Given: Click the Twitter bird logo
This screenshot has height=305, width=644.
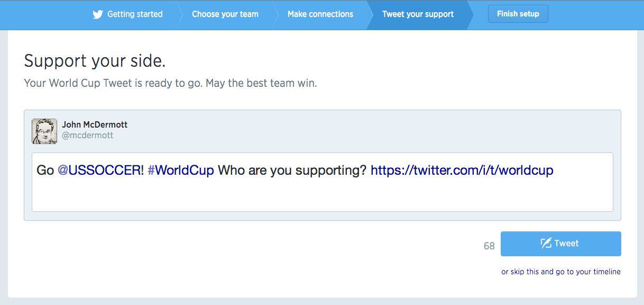Looking at the screenshot, I should tap(98, 14).
